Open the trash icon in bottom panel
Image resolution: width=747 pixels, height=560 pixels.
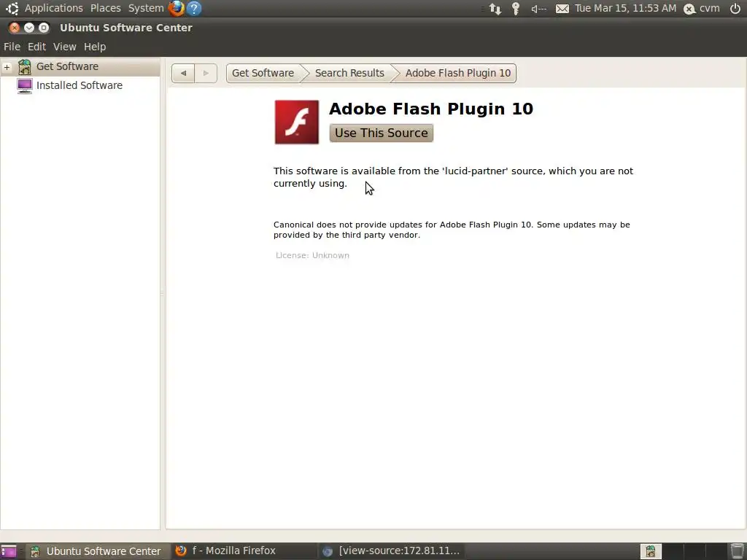click(x=737, y=551)
